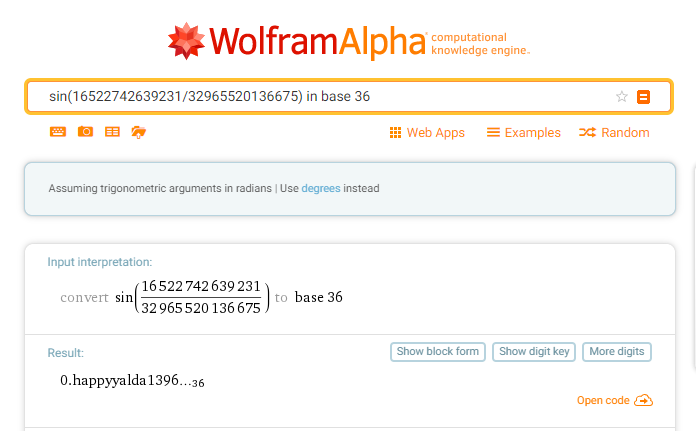Click the result 0.happyyalda1396 text
Viewport: 696px width, 431px height.
132,381
